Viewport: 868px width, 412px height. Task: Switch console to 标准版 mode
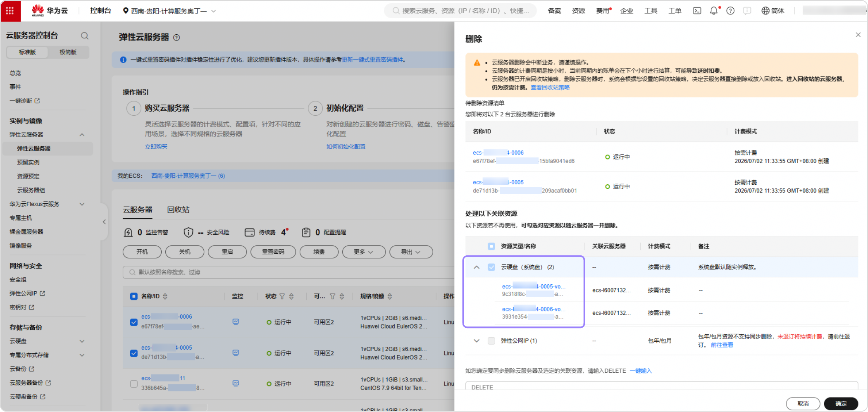pyautogui.click(x=27, y=52)
